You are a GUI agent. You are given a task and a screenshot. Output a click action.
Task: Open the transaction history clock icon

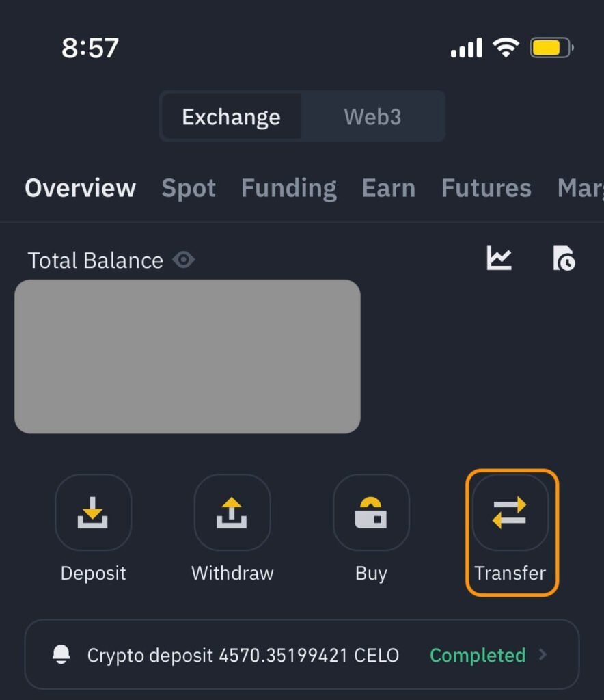point(564,259)
